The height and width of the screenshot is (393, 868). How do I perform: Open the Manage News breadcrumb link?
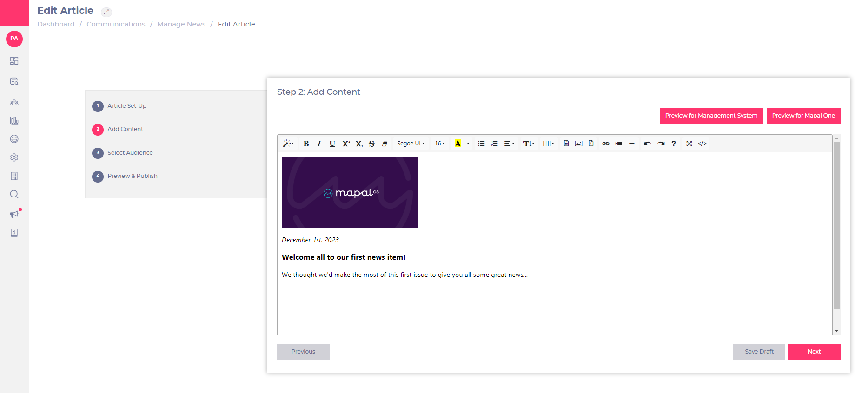181,24
